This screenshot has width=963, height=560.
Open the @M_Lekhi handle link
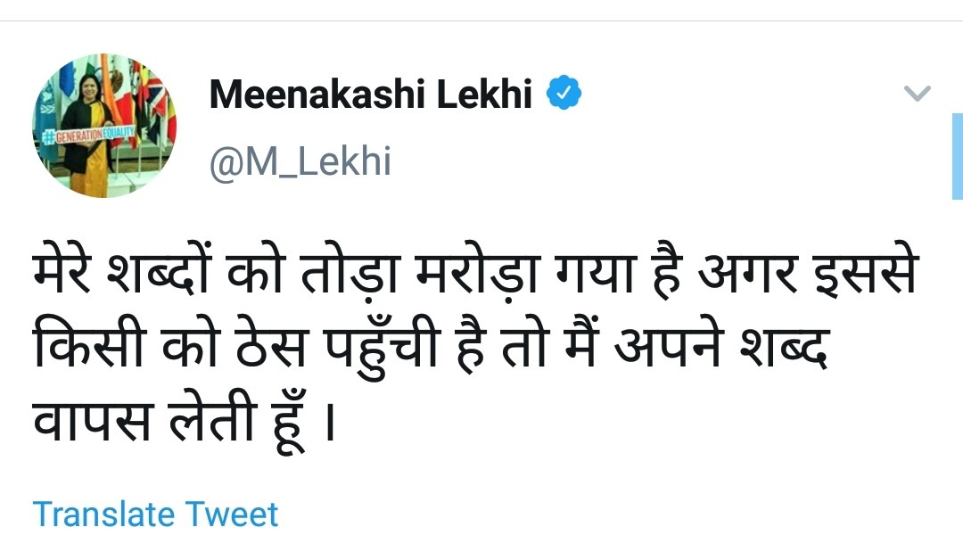point(300,161)
